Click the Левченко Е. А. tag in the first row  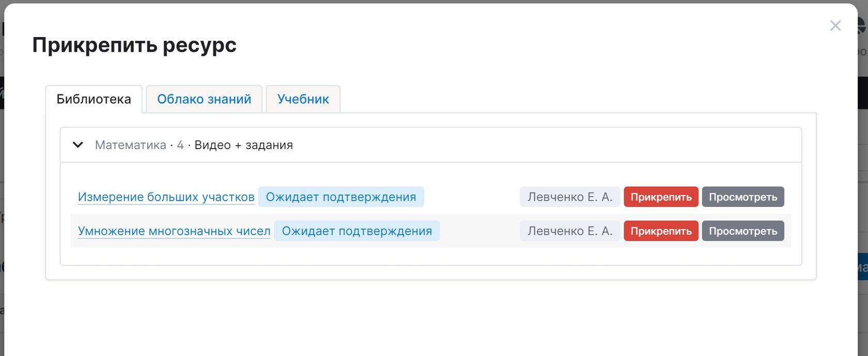click(x=569, y=197)
